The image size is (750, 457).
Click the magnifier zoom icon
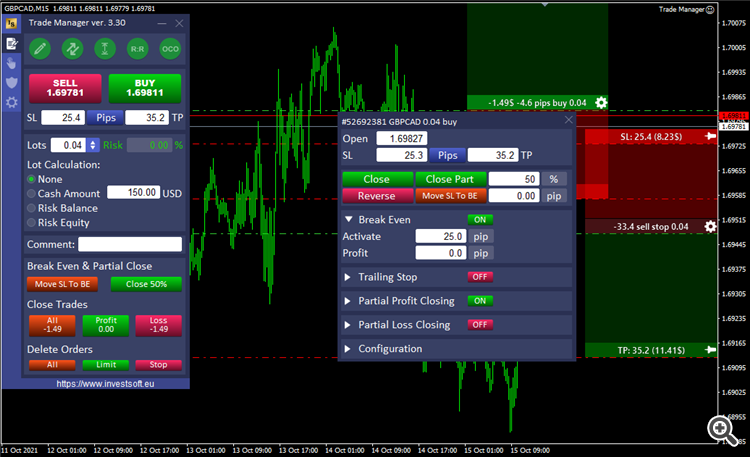click(x=723, y=430)
